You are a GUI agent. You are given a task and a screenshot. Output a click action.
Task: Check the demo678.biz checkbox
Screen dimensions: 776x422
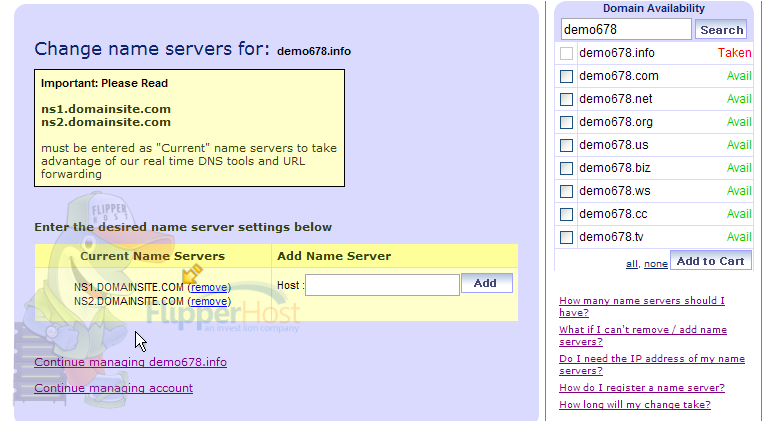(566, 168)
